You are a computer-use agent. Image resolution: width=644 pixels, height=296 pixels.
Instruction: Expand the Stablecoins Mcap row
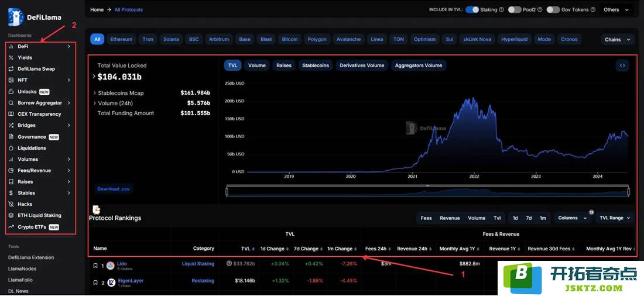coord(94,93)
